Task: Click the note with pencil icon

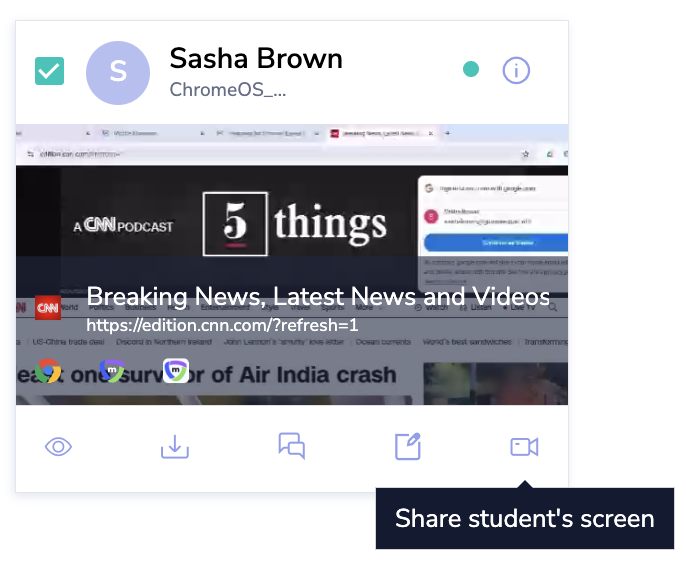Action: click(x=408, y=446)
